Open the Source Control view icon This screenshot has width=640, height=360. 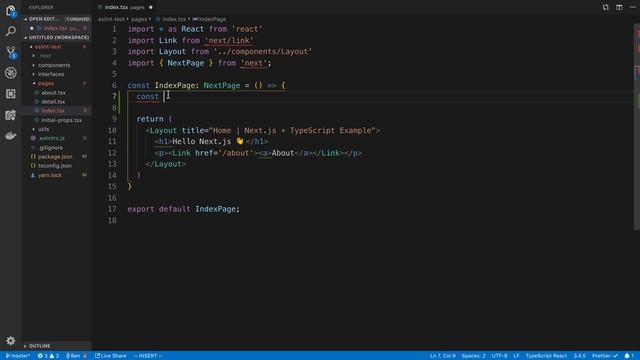point(11,52)
